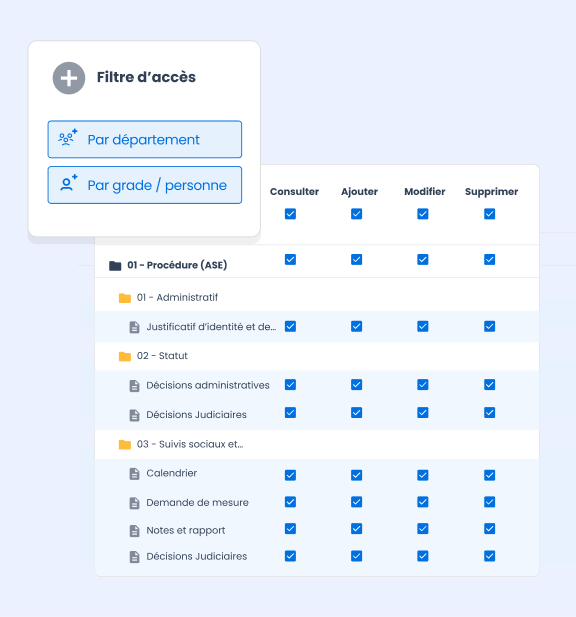Toggle Modifier for the last Décisions Judiciaires row
Screen dimensions: 576x617
click(423, 556)
